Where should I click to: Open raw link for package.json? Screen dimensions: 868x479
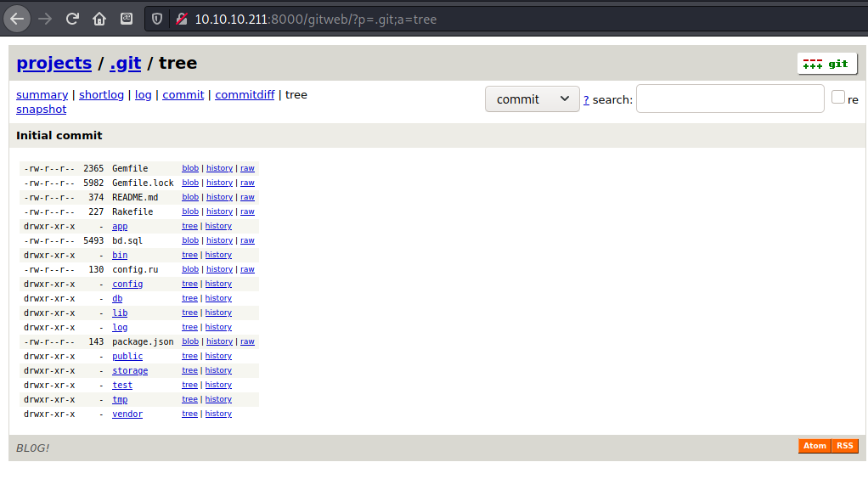(247, 341)
